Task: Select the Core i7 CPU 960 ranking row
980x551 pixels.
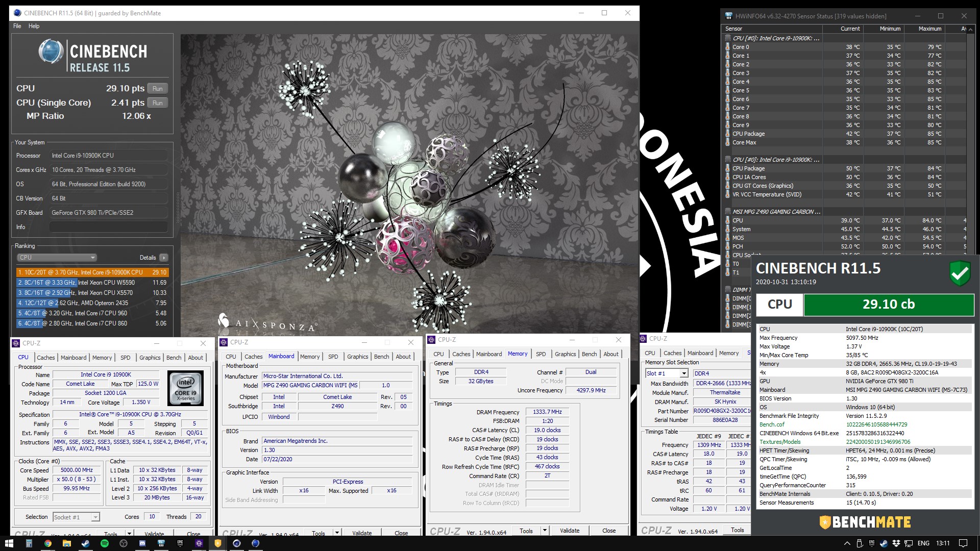Action: [x=92, y=313]
